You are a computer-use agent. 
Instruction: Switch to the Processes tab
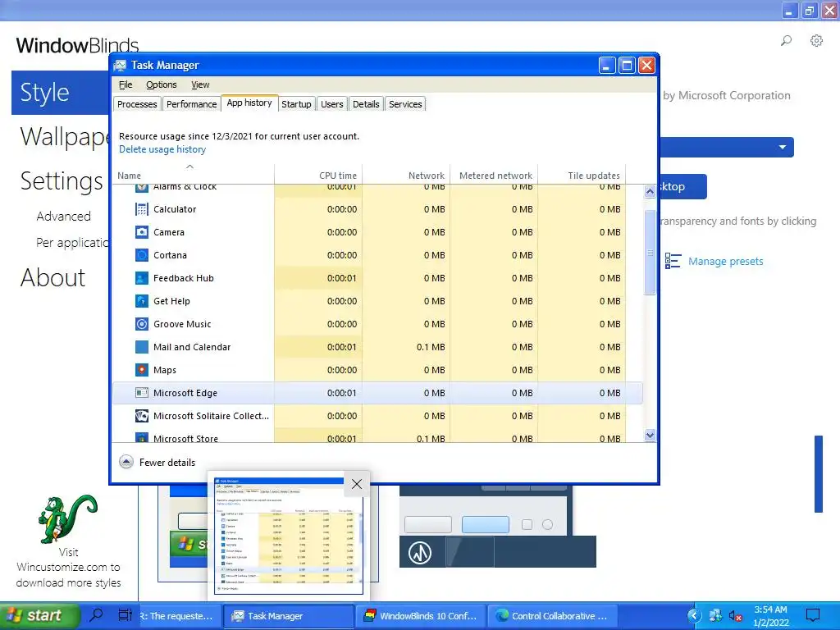(x=137, y=104)
